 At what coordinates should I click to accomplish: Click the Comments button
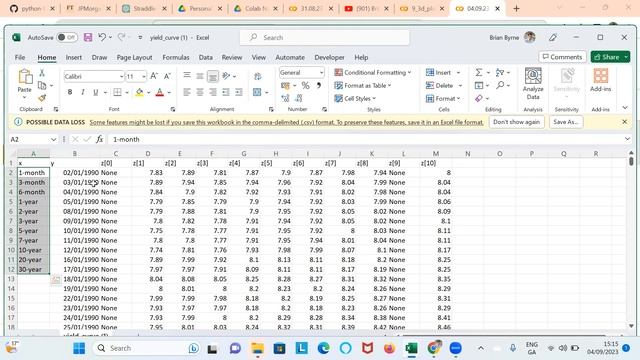562,57
